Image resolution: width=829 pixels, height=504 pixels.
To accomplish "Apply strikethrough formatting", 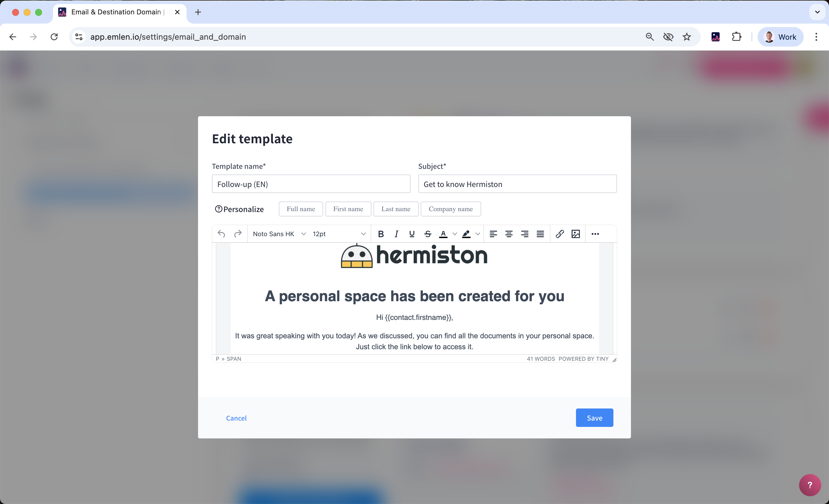I will click(428, 234).
